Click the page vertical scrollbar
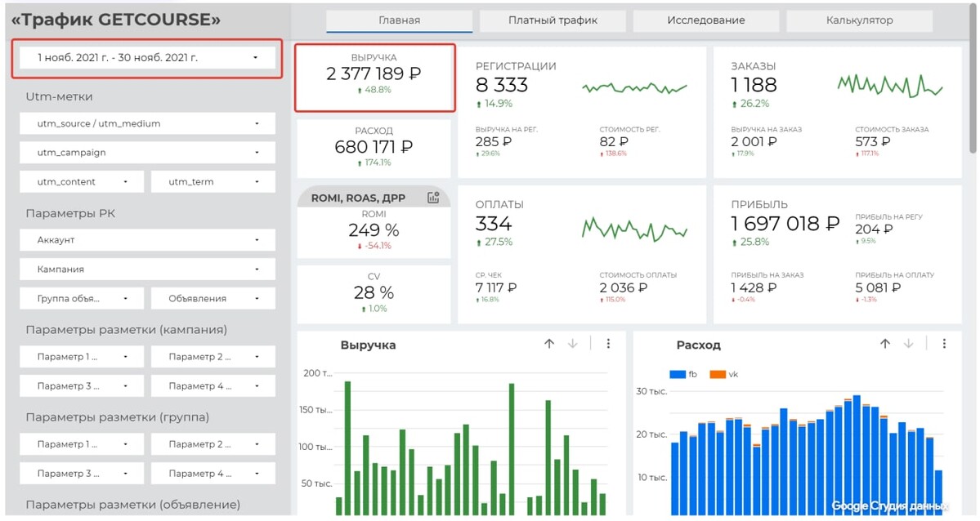Viewport: 980px width, 521px height. (973, 78)
